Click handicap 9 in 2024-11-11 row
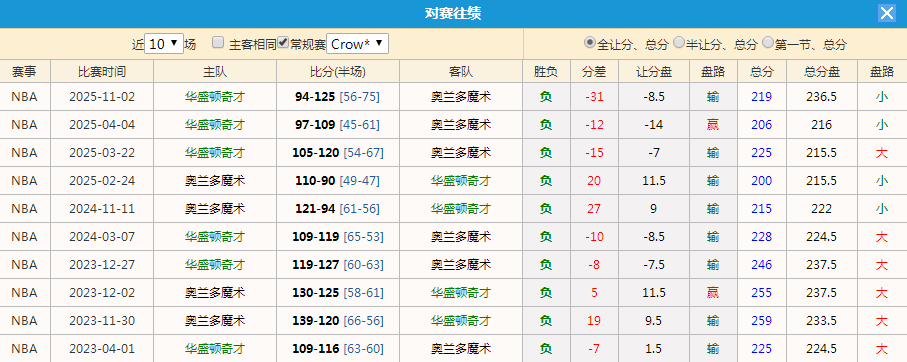The width and height of the screenshot is (907, 362). (x=654, y=209)
